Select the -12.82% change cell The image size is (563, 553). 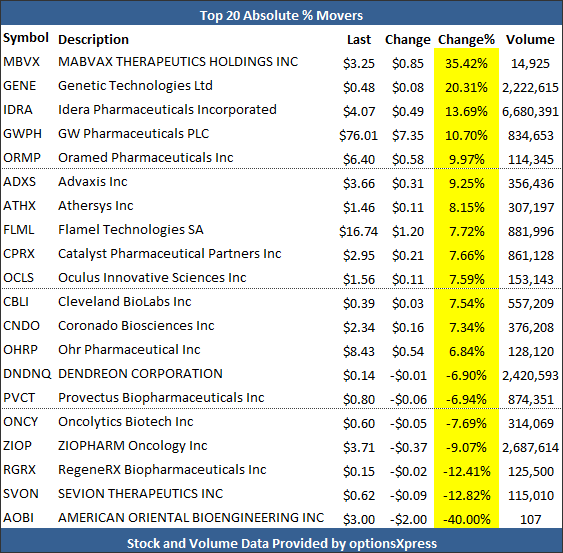pos(466,496)
